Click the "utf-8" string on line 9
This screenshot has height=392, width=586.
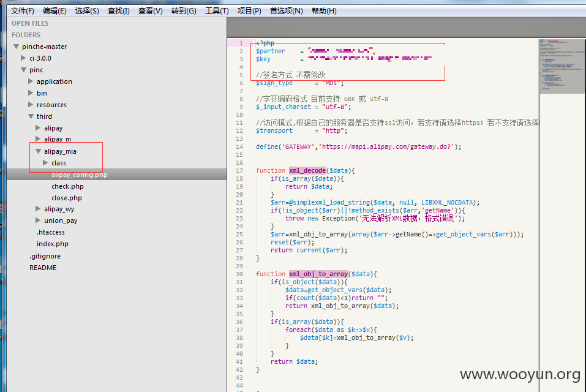click(x=335, y=107)
